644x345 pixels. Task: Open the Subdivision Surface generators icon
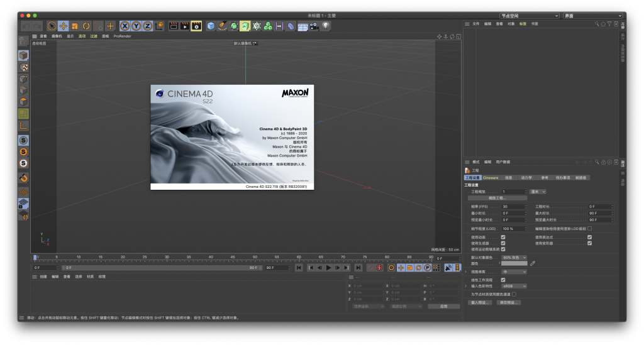pos(234,26)
